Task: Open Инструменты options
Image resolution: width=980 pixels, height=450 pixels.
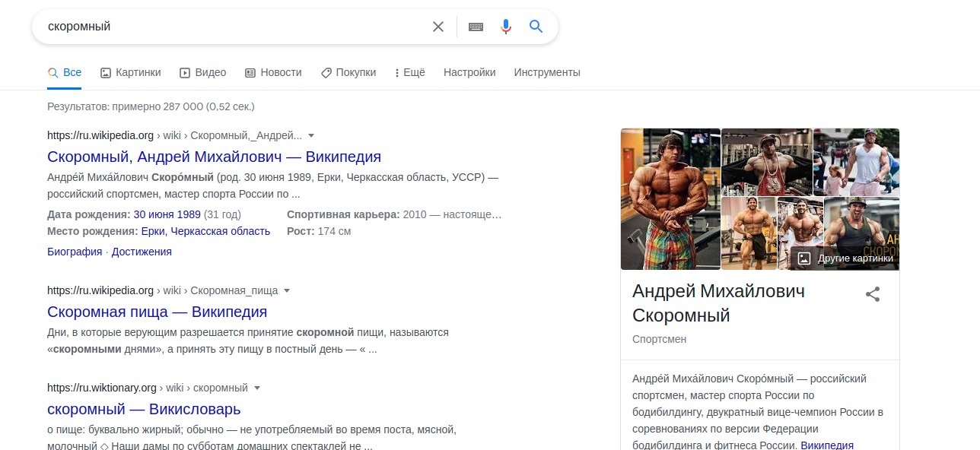Action: (547, 73)
